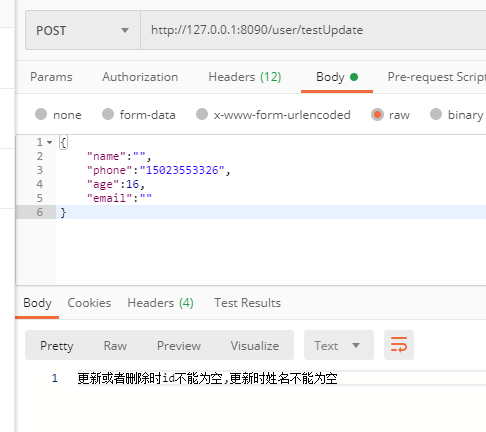Viewport: 486px width, 432px height.
Task: Switch response view to Raw
Action: click(115, 345)
